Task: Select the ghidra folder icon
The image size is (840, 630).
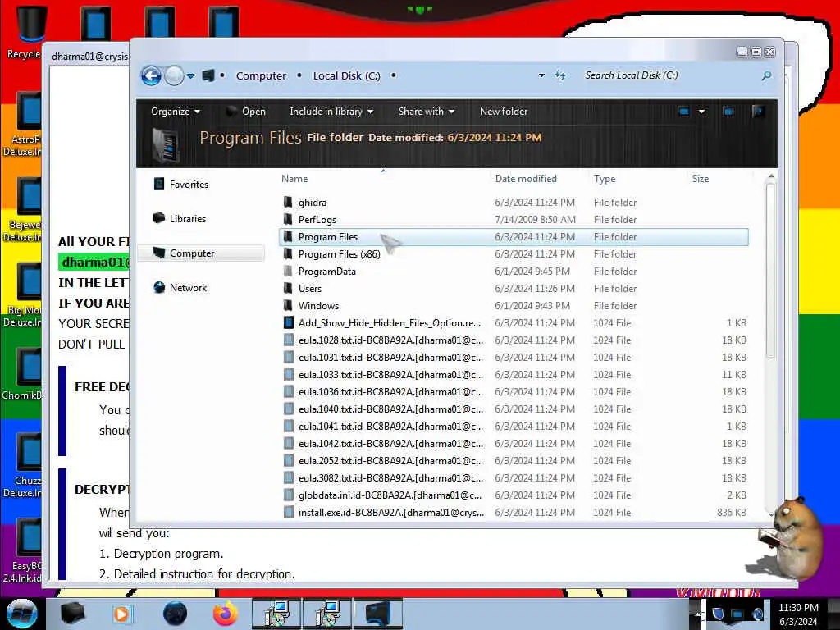Action: 288,202
